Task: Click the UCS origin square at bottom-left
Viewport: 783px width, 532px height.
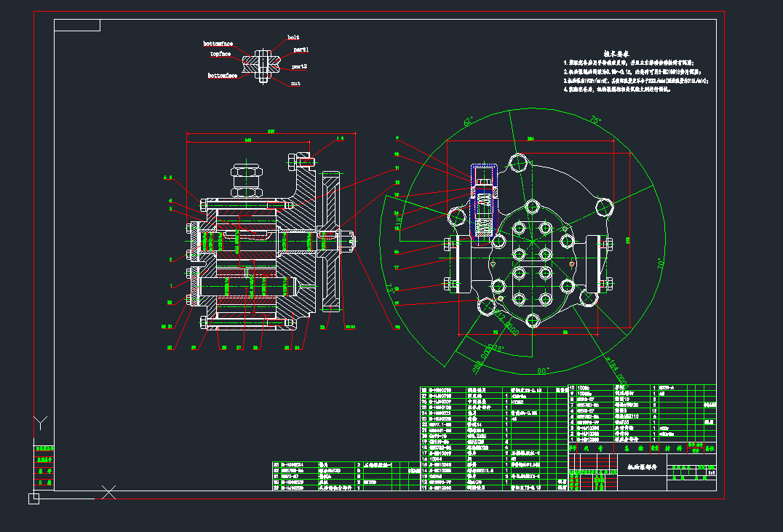Action: click(33, 499)
